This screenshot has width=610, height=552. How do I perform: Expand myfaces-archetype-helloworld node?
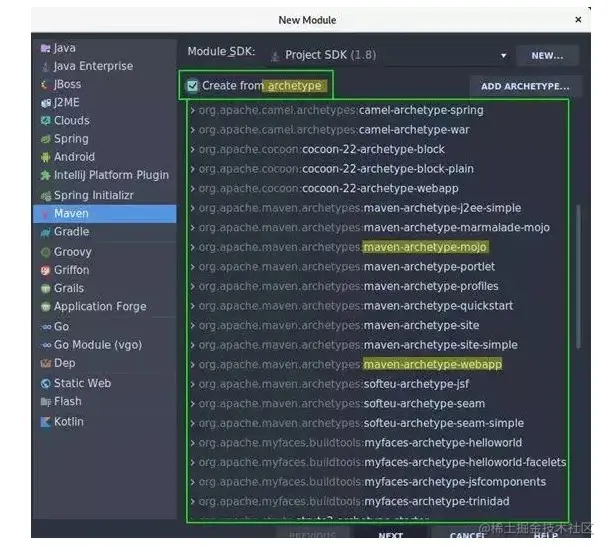tap(193, 443)
